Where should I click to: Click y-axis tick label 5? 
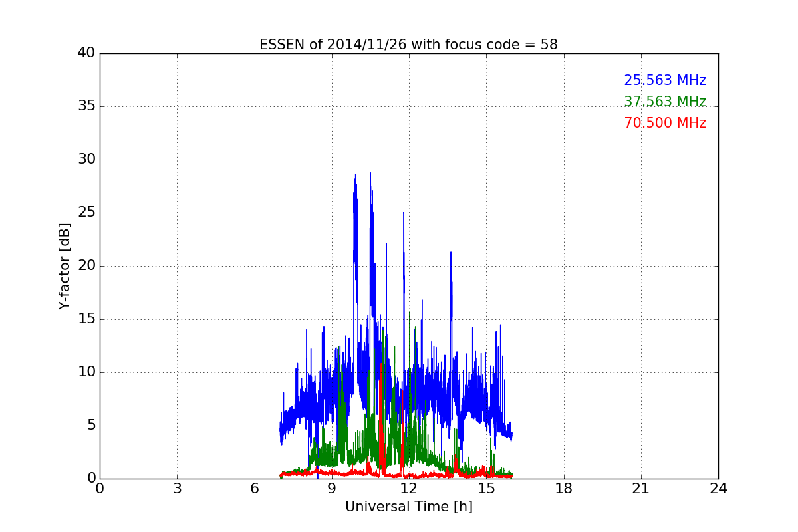90,426
